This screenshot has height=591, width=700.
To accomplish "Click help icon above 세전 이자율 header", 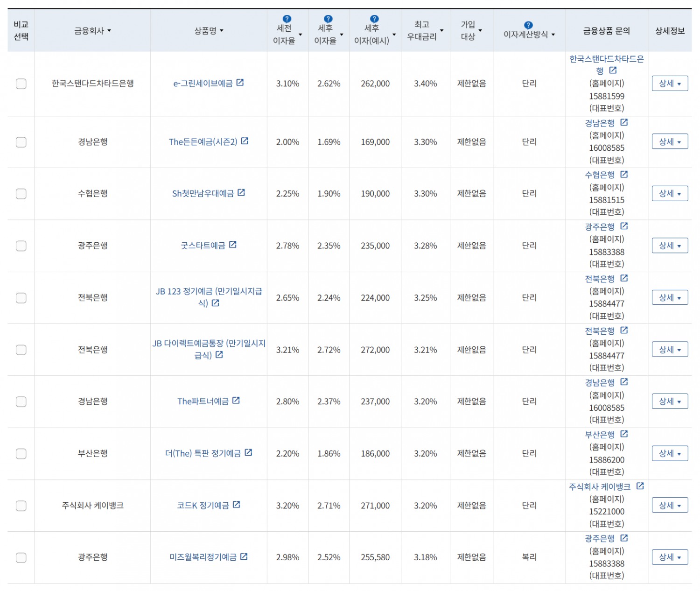I will 287,19.
